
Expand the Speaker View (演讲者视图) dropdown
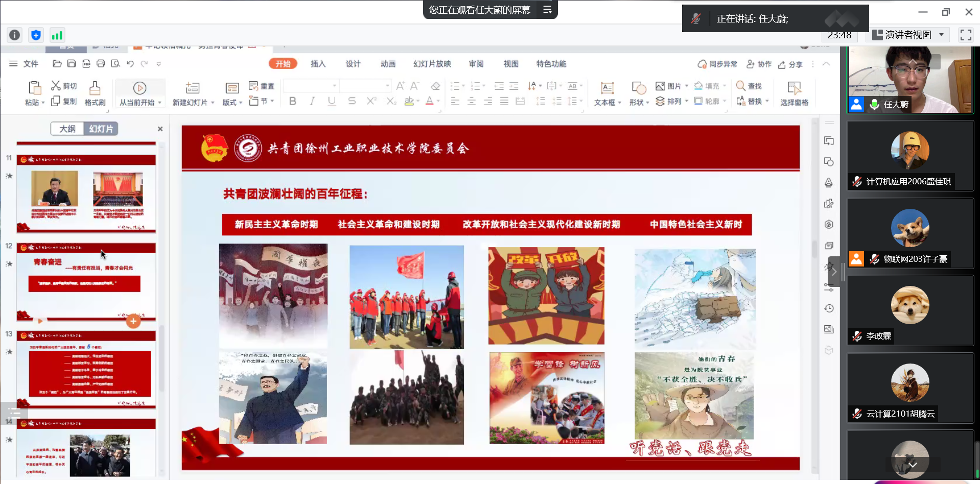[x=941, y=35]
